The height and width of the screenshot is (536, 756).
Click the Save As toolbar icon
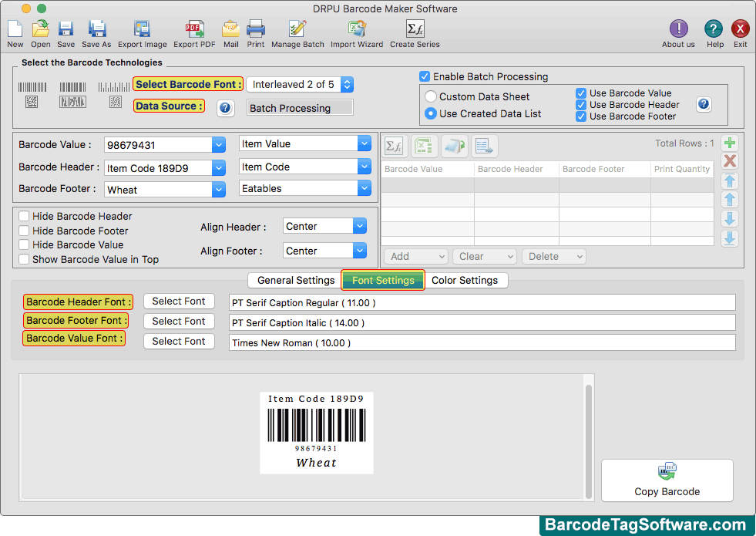(x=97, y=29)
